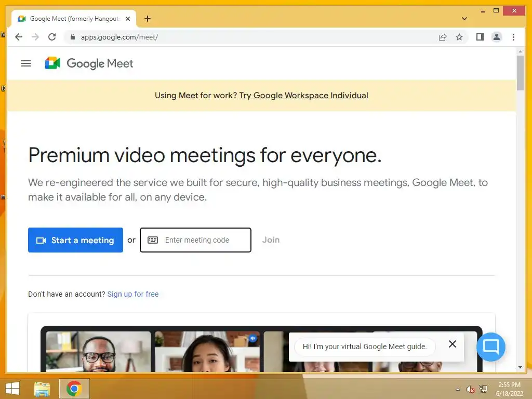Open the Chrome profile avatar
This screenshot has height=399, width=532.
coord(496,37)
